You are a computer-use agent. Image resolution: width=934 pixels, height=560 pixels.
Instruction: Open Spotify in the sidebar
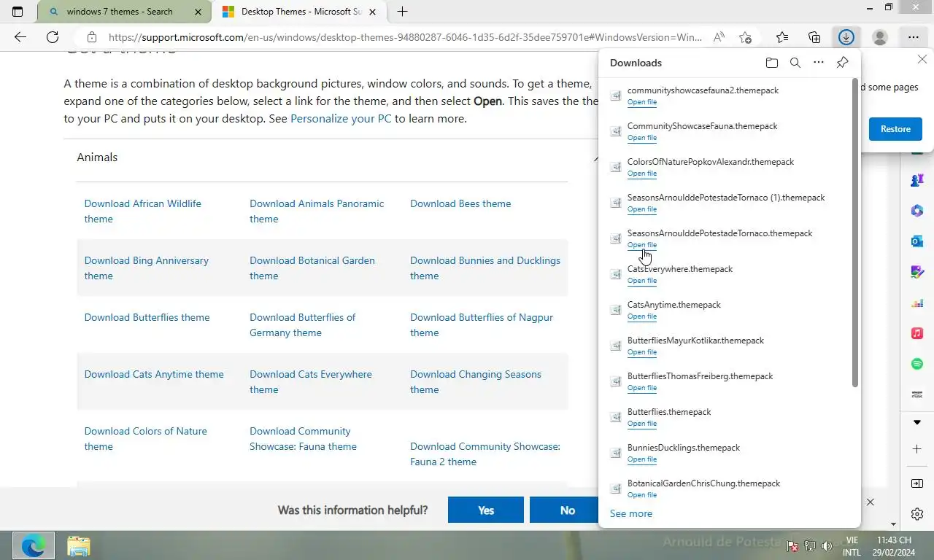pyautogui.click(x=917, y=364)
